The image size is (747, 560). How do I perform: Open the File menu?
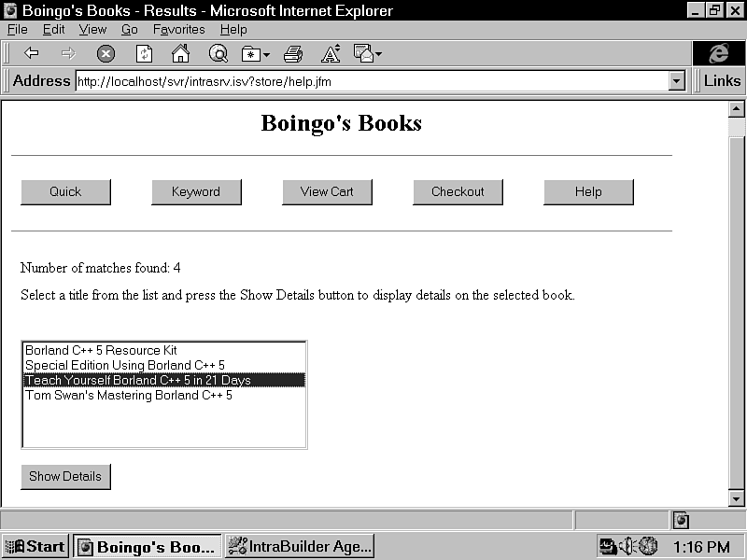point(18,30)
